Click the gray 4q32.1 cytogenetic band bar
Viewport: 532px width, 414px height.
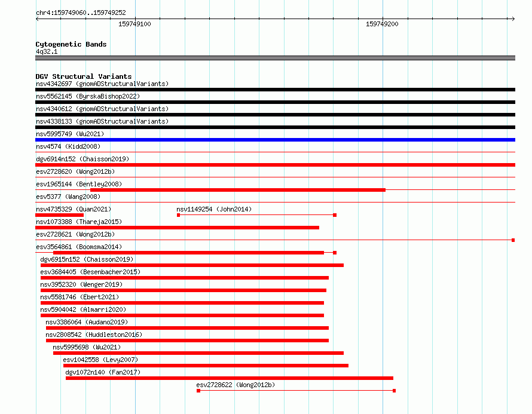[x=275, y=58]
